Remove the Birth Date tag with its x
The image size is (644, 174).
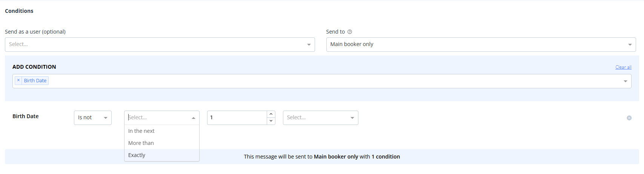(18, 80)
